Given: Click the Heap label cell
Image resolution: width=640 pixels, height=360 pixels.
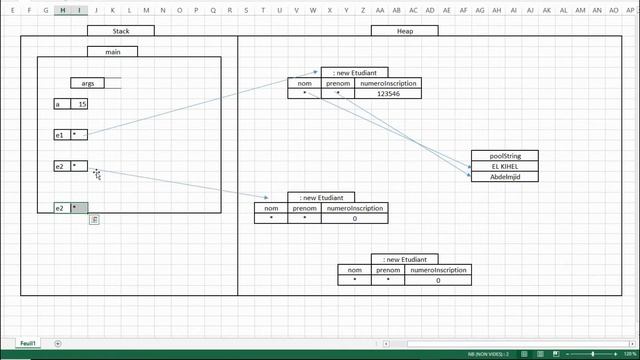Looking at the screenshot, I should point(405,31).
